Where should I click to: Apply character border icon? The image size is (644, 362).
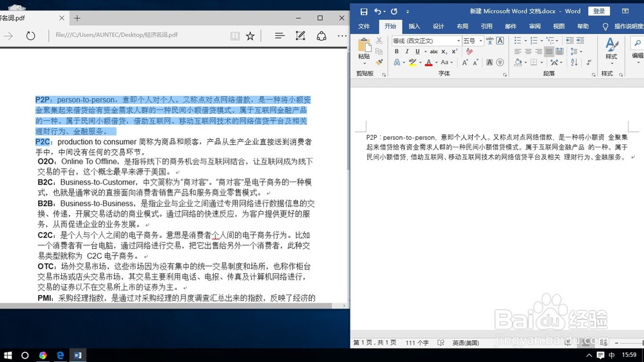[x=500, y=41]
